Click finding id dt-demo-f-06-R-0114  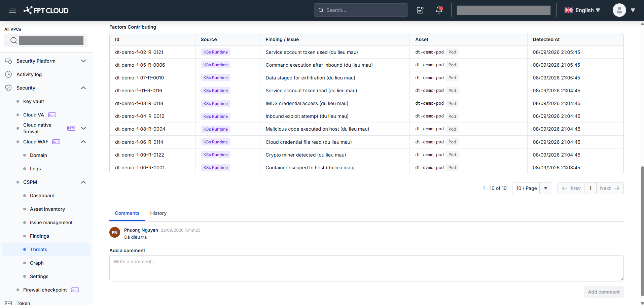pyautogui.click(x=139, y=142)
